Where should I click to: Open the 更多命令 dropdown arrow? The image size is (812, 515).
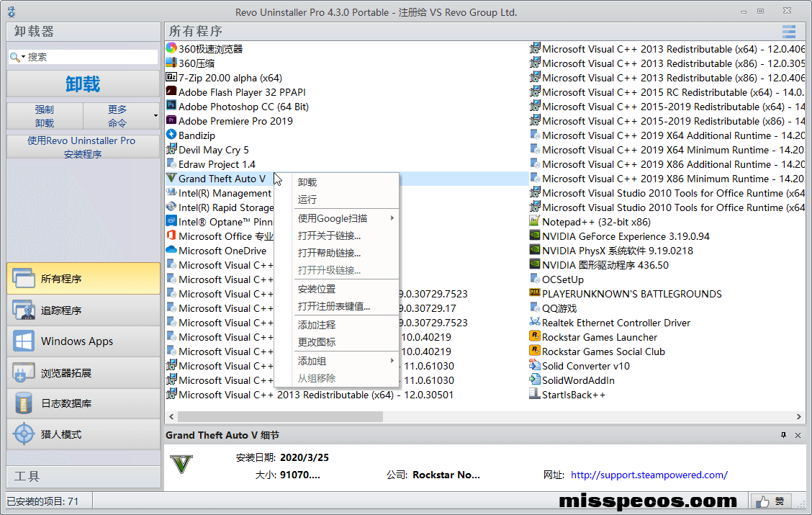click(155, 115)
